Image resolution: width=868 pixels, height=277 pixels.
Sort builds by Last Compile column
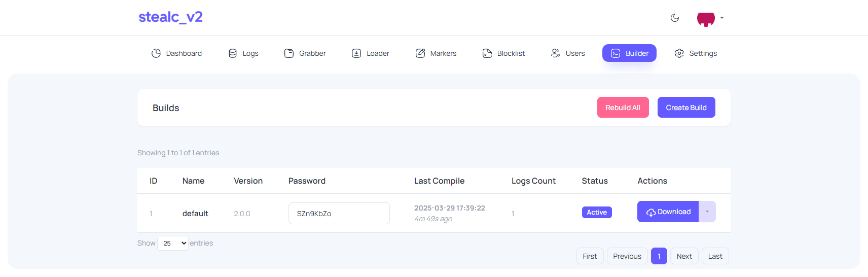coord(439,181)
